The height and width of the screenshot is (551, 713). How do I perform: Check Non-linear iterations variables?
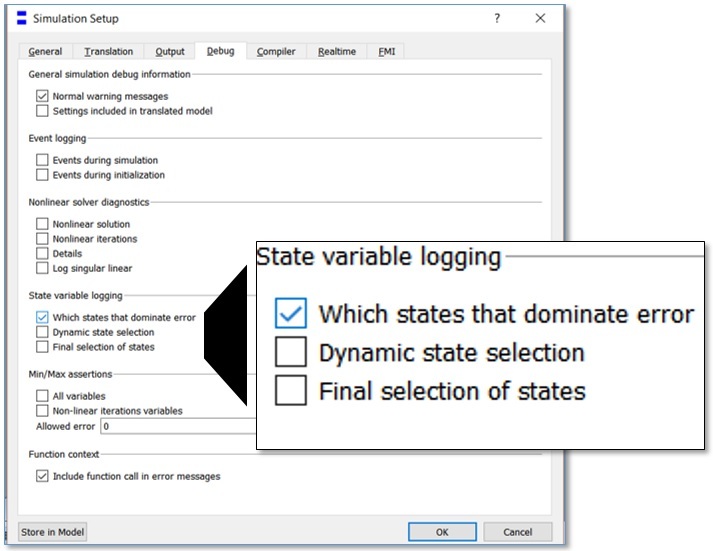42,411
